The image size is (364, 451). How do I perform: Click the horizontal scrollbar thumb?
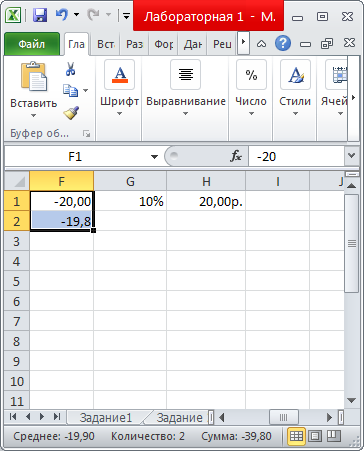(x=283, y=417)
